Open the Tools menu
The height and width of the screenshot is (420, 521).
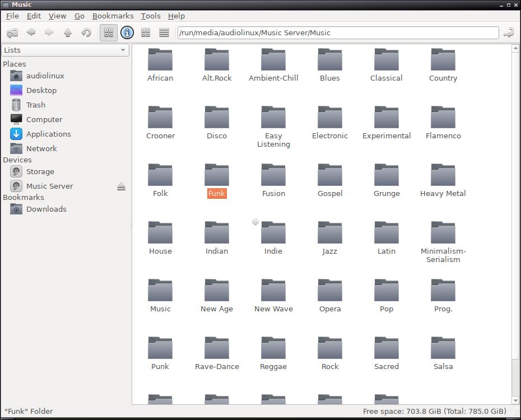[151, 16]
